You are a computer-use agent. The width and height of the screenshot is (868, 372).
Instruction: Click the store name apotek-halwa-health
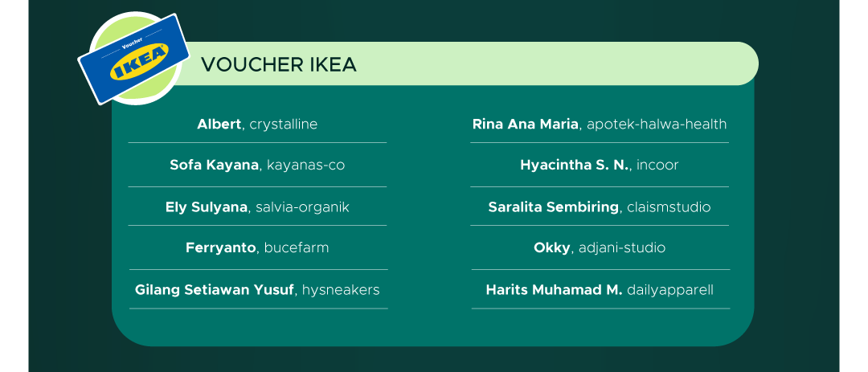(x=657, y=124)
